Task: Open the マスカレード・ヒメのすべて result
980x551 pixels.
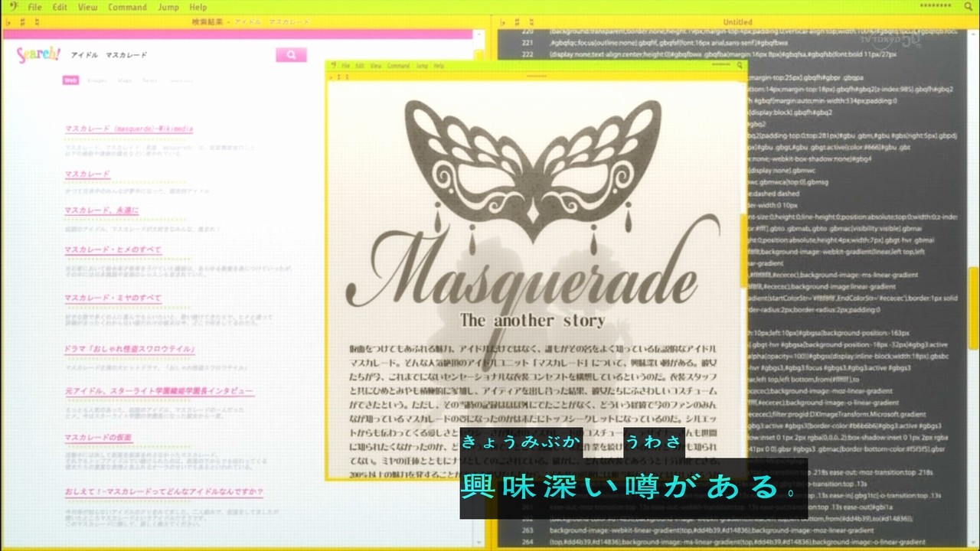Action: [113, 250]
